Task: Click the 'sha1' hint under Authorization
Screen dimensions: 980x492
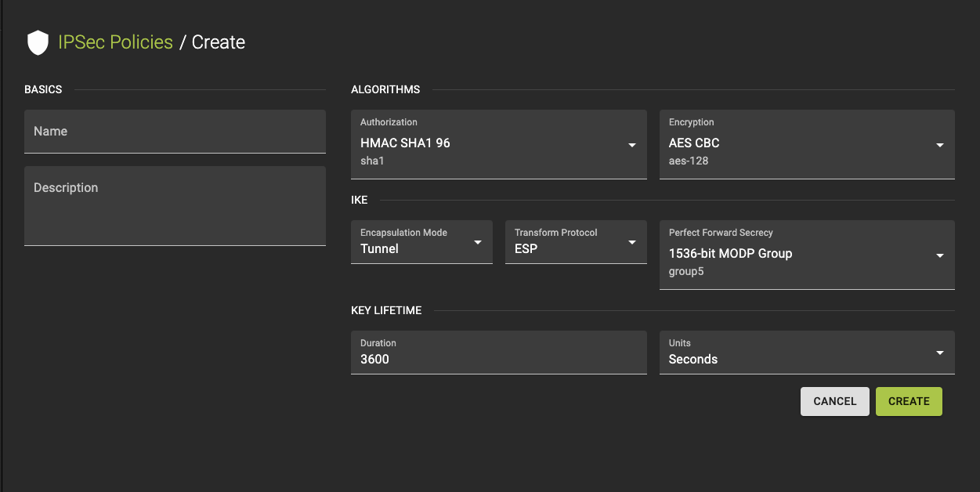Action: pos(372,161)
